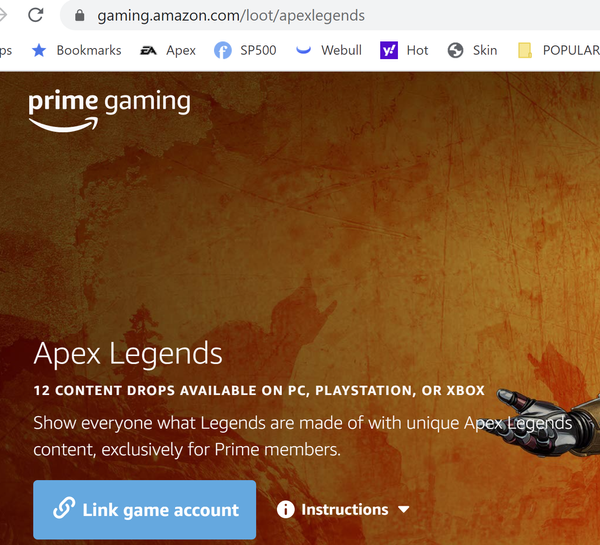Open the Webull bookmark
600x545 pixels.
point(328,50)
